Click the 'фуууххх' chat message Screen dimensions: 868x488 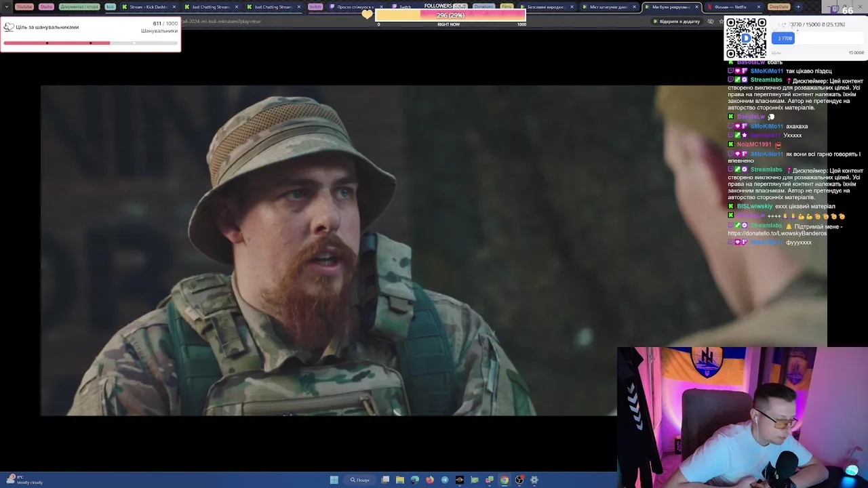pyautogui.click(x=799, y=242)
